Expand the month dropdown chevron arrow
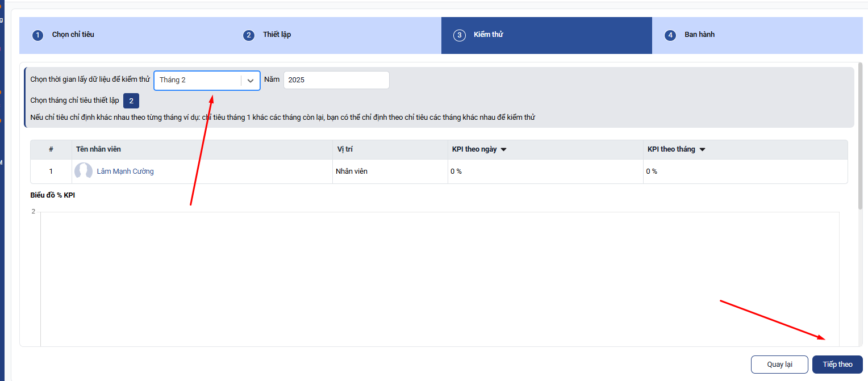This screenshot has height=381, width=868. 250,81
